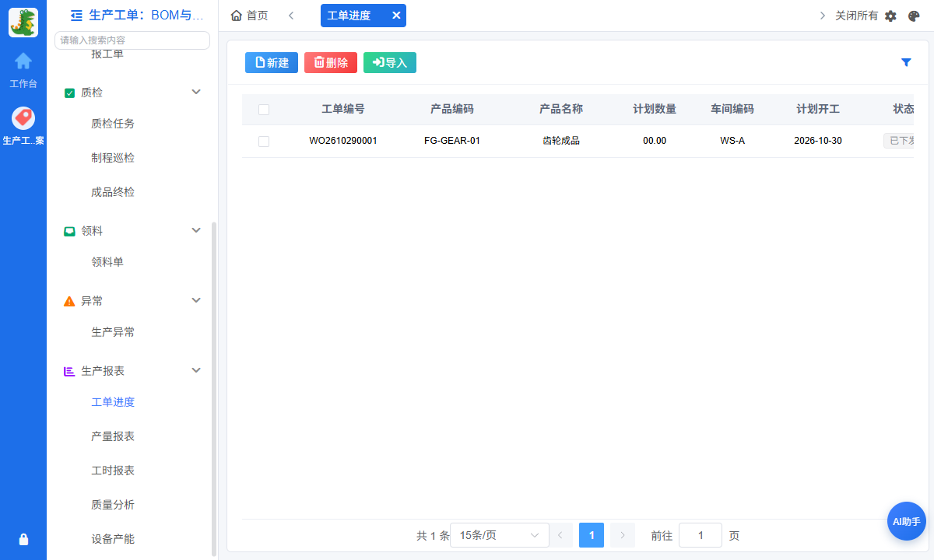The image size is (934, 560).
Task: Click the 计划数量 column header
Action: [x=655, y=110]
